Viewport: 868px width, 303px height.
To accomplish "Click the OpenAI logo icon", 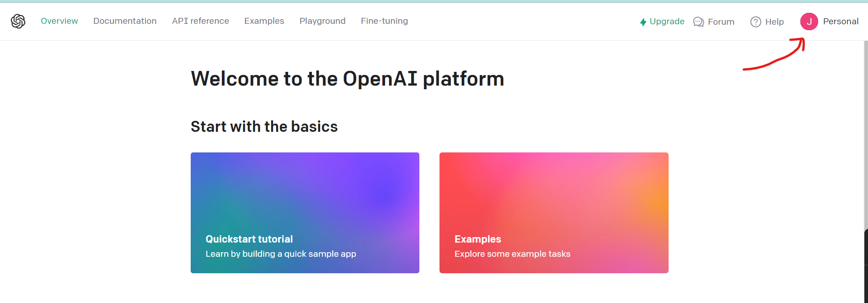I will (18, 21).
